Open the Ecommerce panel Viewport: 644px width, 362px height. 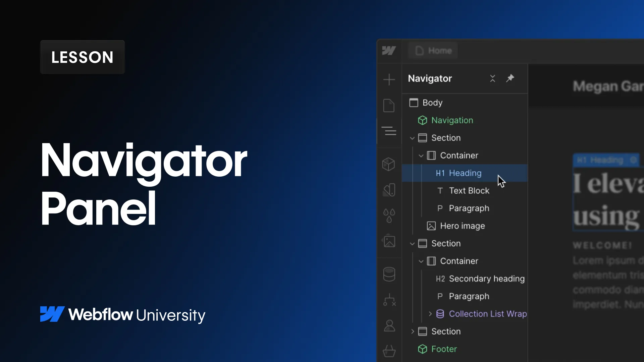tap(389, 351)
